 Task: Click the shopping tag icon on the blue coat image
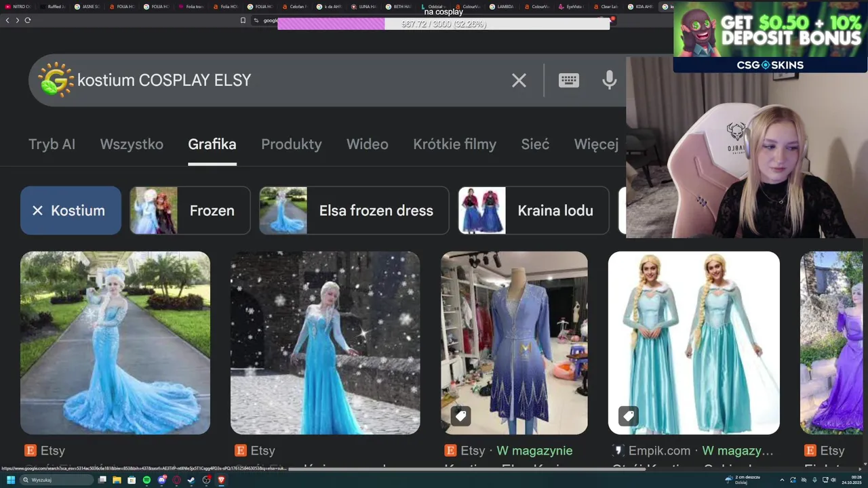click(x=460, y=415)
